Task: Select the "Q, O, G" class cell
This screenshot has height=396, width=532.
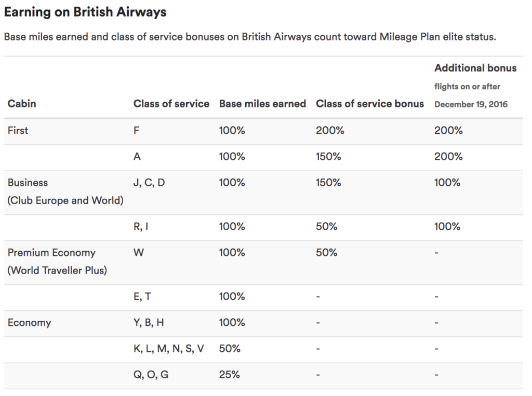Action: pyautogui.click(x=151, y=375)
